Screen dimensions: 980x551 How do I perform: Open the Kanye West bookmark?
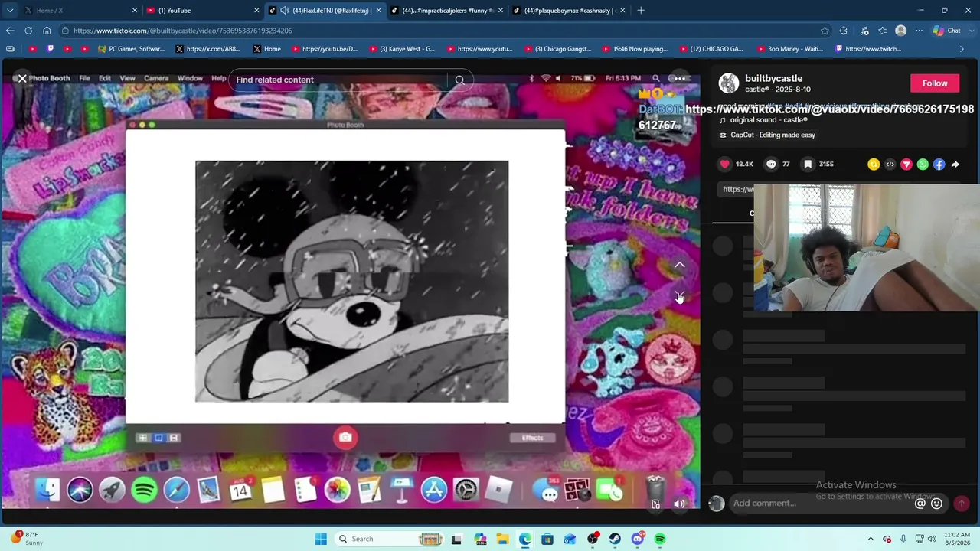pos(402,49)
